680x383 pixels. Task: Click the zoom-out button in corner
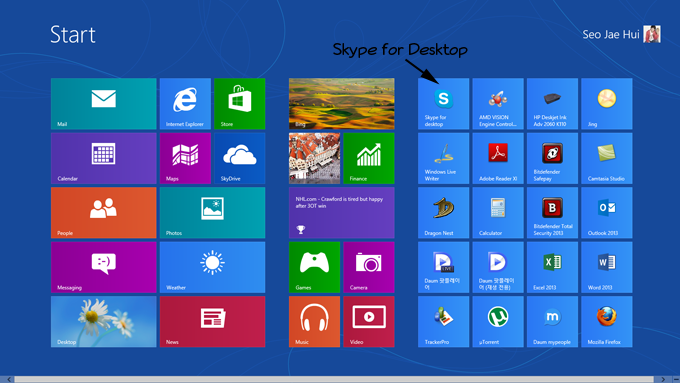pyautogui.click(x=676, y=380)
